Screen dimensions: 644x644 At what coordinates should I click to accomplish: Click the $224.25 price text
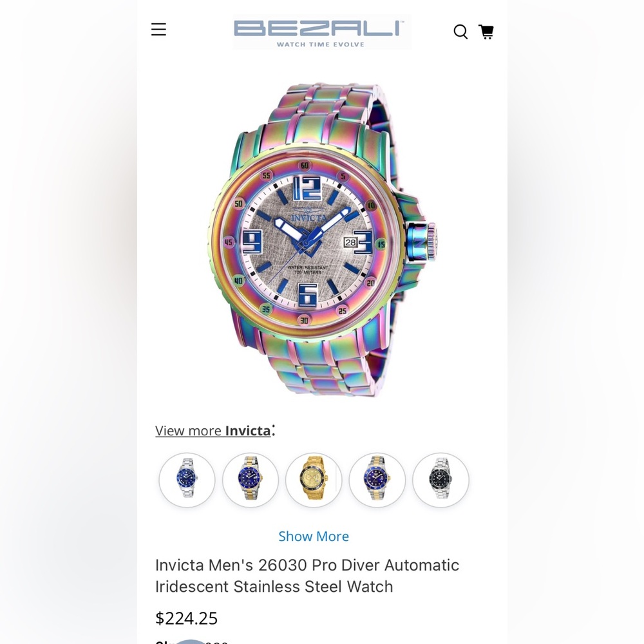click(x=187, y=618)
